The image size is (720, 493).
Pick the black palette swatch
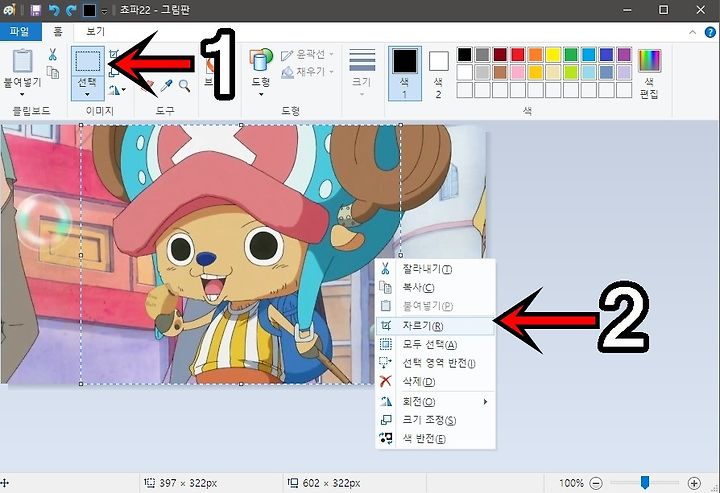point(464,55)
